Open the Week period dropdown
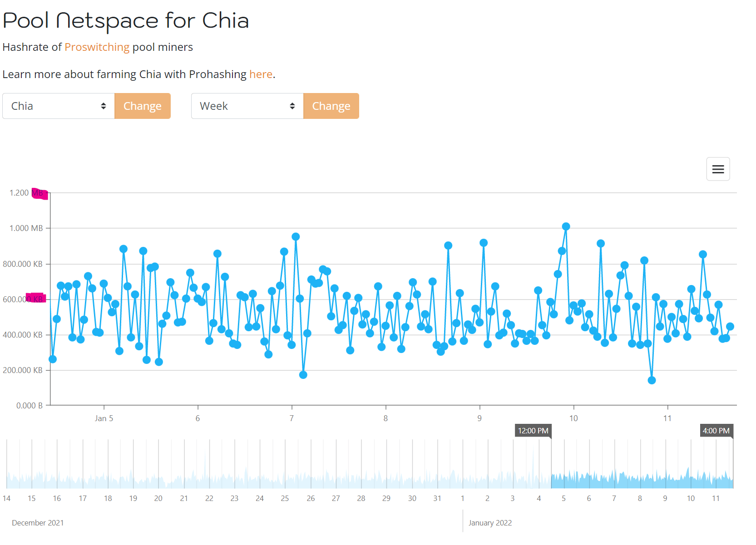The image size is (756, 545). [x=247, y=106]
